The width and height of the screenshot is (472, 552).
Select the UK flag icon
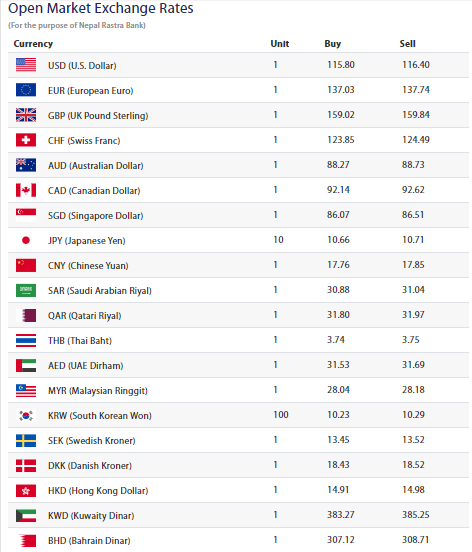26,115
